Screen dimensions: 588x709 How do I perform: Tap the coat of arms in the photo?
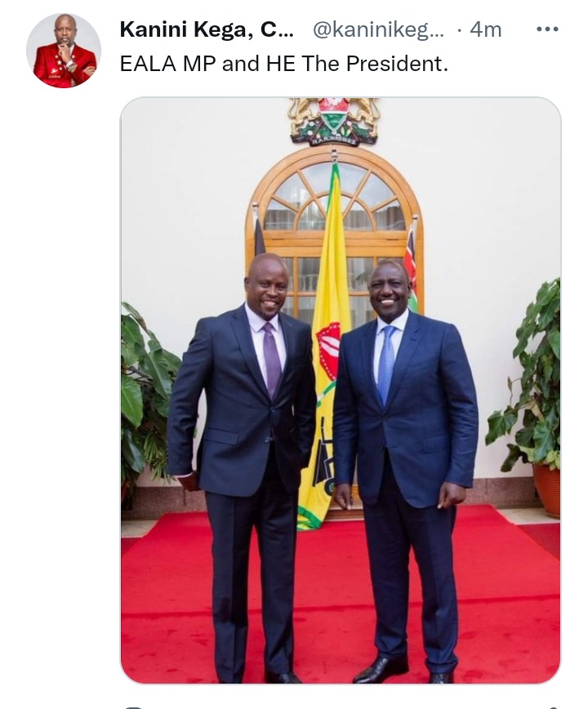click(334, 122)
